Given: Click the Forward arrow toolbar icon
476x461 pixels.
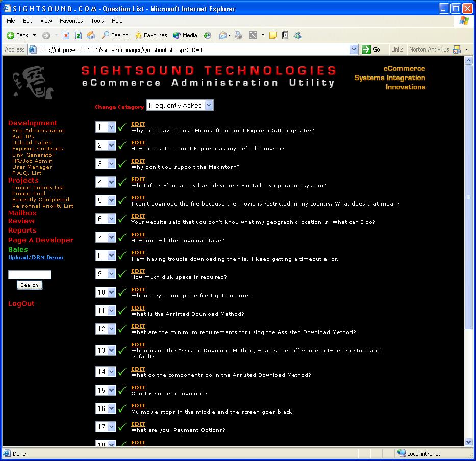Looking at the screenshot, I should tap(46, 36).
